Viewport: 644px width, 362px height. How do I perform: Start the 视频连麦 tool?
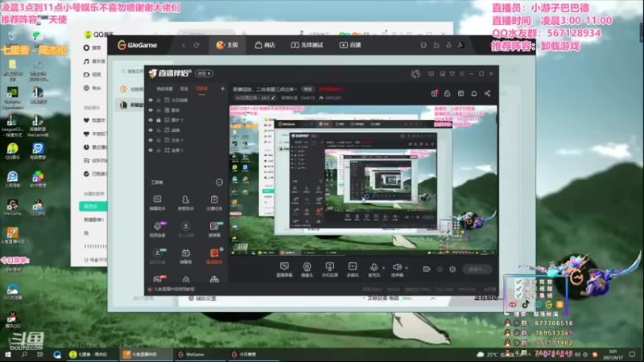(157, 229)
